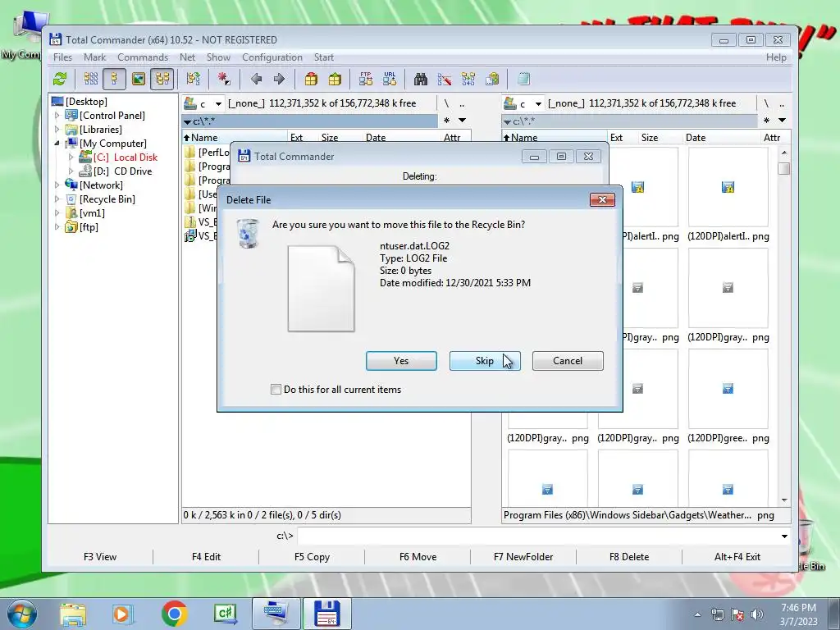Expand the [Libraries] tree node

pos(57,129)
